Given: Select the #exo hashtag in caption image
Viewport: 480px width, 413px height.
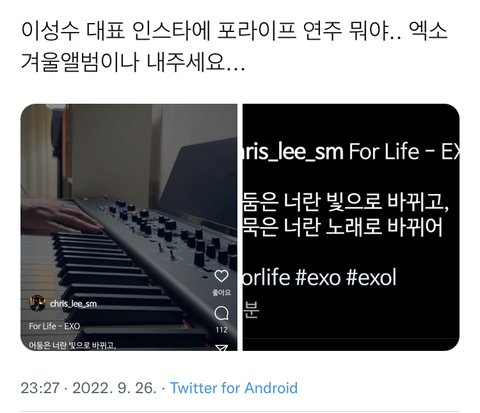Looking at the screenshot, I should 318,278.
